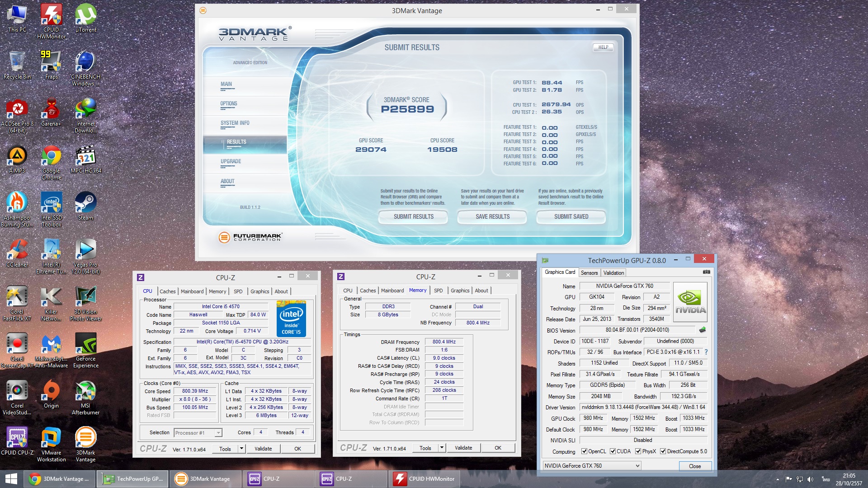Viewport: 868px width, 488px height.
Task: Click the BIOS save chip icon in GPU-Z
Action: click(702, 330)
